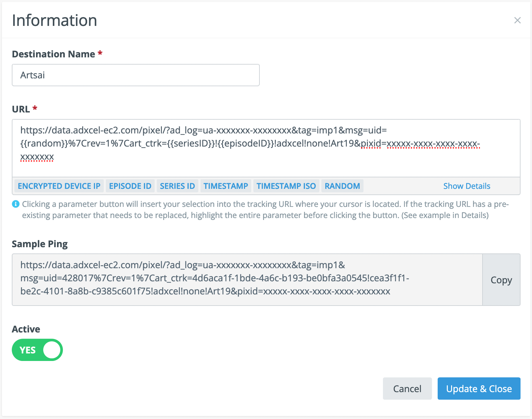532x419 pixels.
Task: Click the Information dialog title
Action: [x=54, y=20]
